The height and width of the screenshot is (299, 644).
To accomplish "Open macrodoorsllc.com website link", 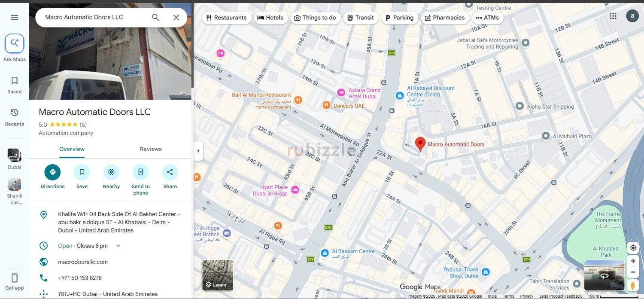I will [x=83, y=262].
